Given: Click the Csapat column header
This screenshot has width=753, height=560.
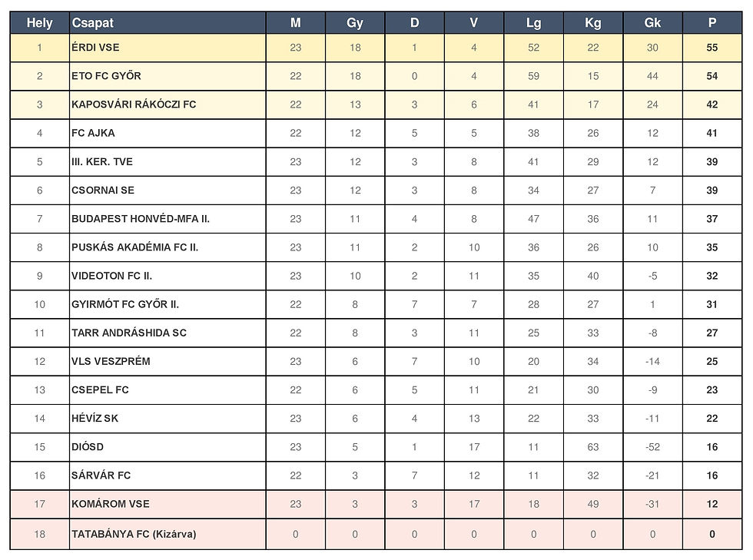Looking at the screenshot, I should (93, 23).
